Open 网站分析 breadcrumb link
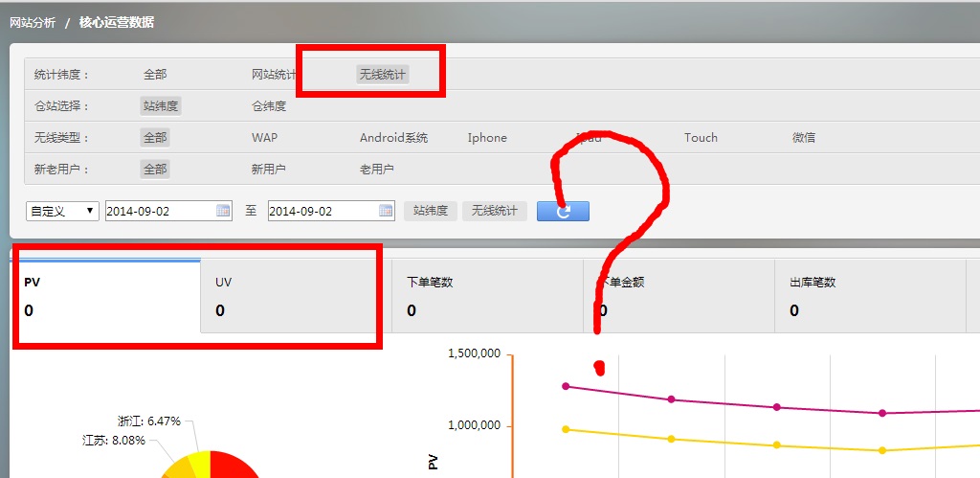 32,23
